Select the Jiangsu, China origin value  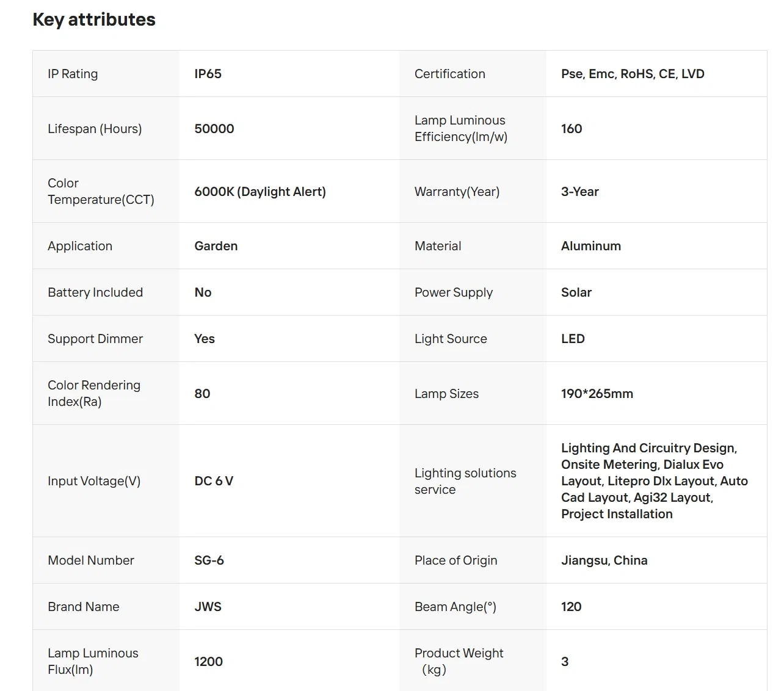tap(604, 560)
